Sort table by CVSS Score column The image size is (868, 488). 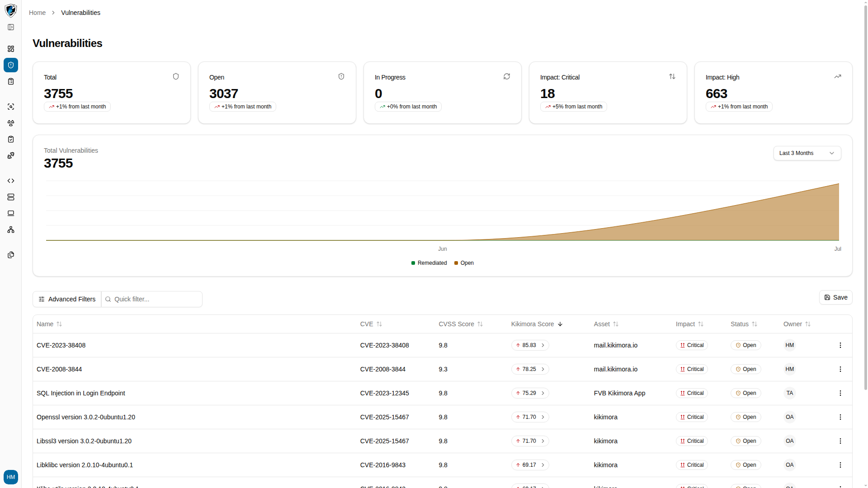[x=461, y=324]
